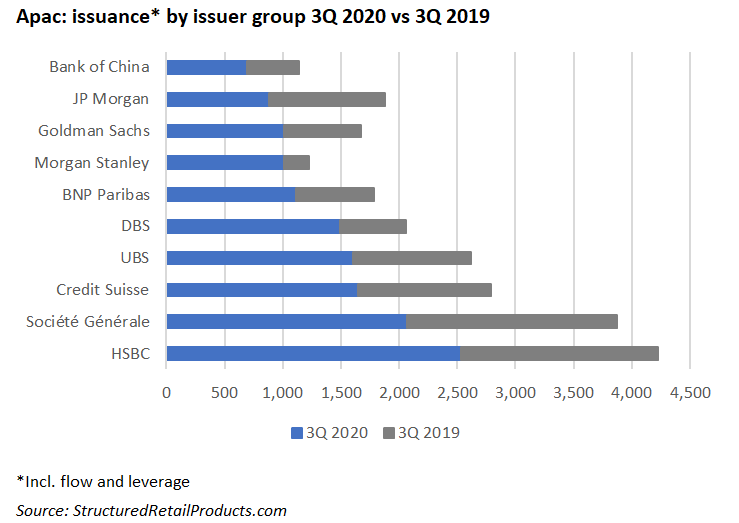Viewport: 739px width, 523px height.
Task: Click the '4,500' x-axis tick label
Action: [690, 392]
